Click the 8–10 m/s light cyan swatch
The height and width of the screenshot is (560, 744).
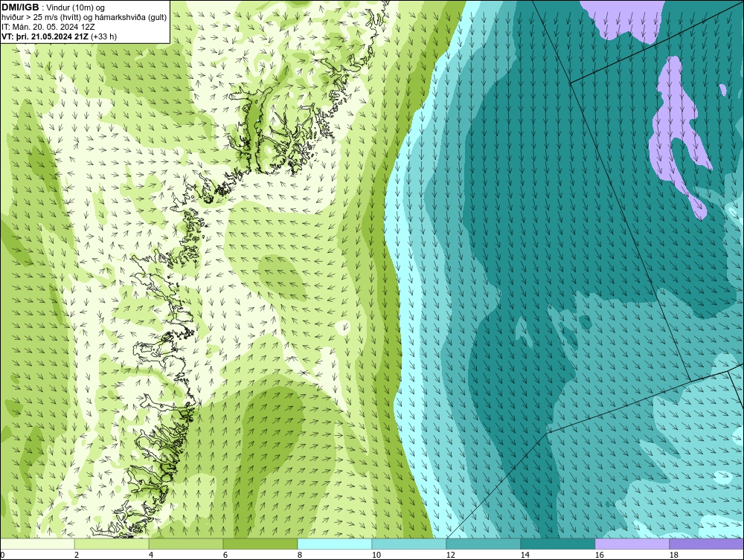335,544
